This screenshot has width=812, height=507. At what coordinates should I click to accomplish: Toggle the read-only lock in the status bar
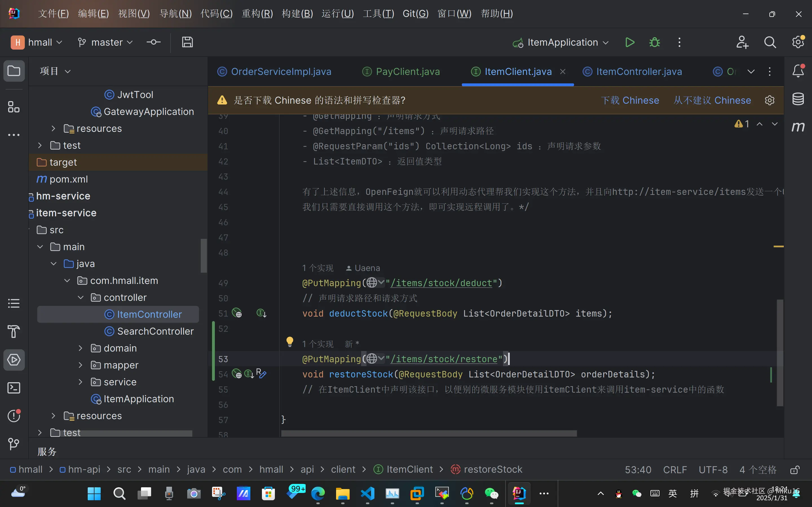point(794,470)
